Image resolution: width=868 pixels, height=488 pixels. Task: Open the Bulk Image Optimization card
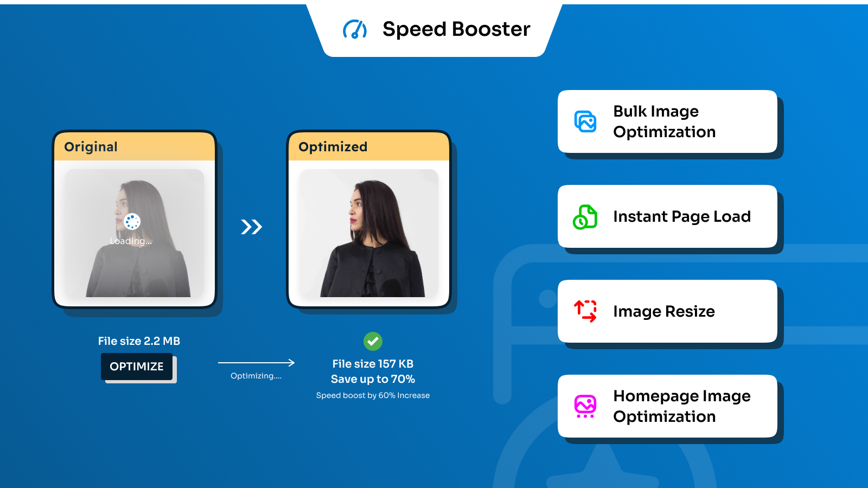tap(667, 121)
